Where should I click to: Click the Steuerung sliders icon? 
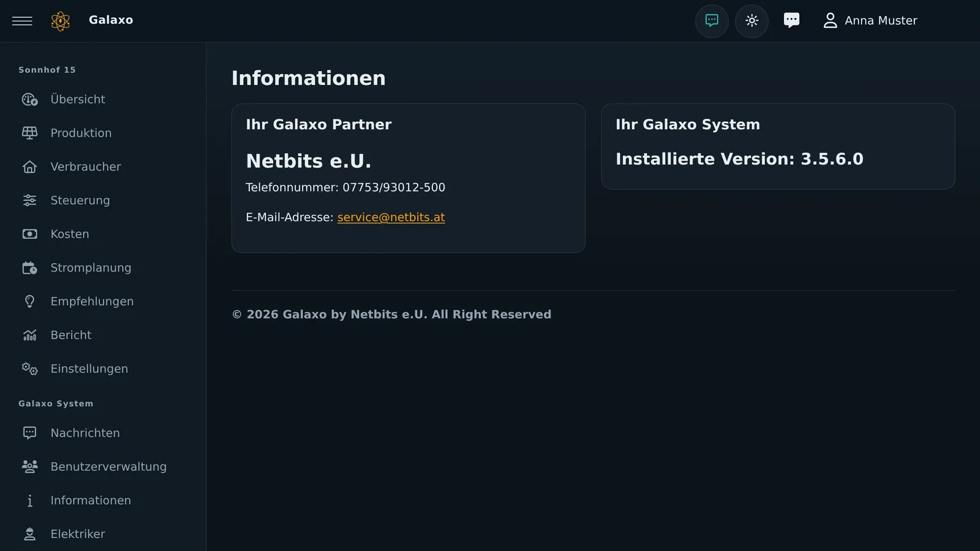(29, 200)
